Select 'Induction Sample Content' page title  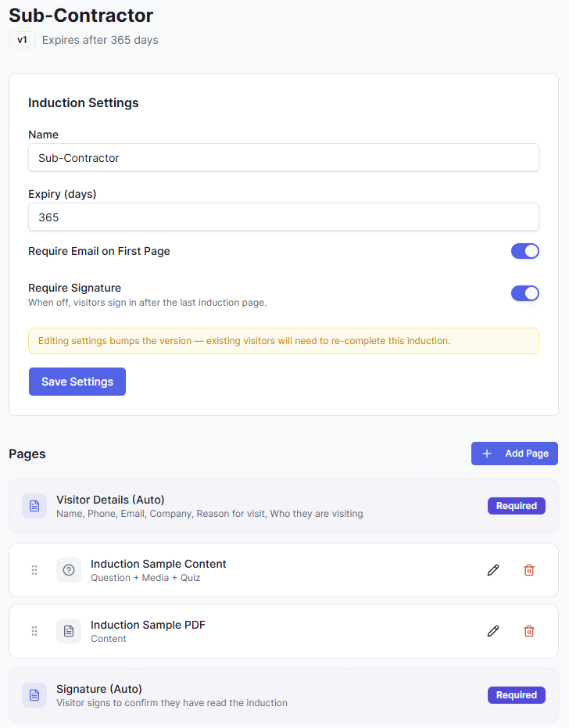coord(158,564)
